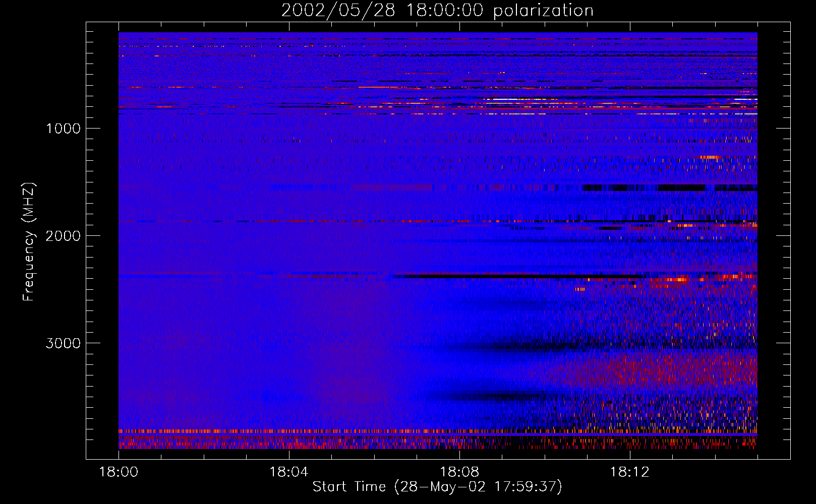Click the 'Start Time (28-May-02 17:59:37)' label
The height and width of the screenshot is (504, 816).
[437, 487]
